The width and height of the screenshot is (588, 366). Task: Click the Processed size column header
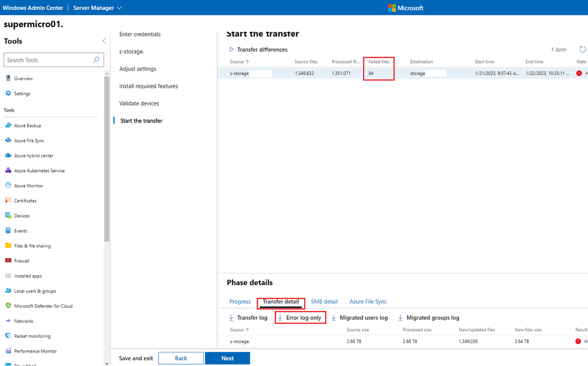point(417,329)
